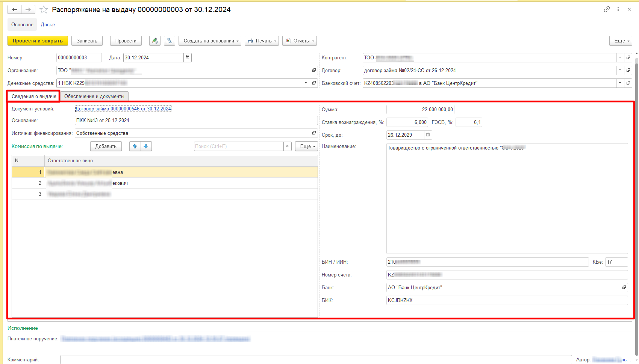
Task: Switch to Обеспечение и документы tab
Action: pyautogui.click(x=94, y=97)
